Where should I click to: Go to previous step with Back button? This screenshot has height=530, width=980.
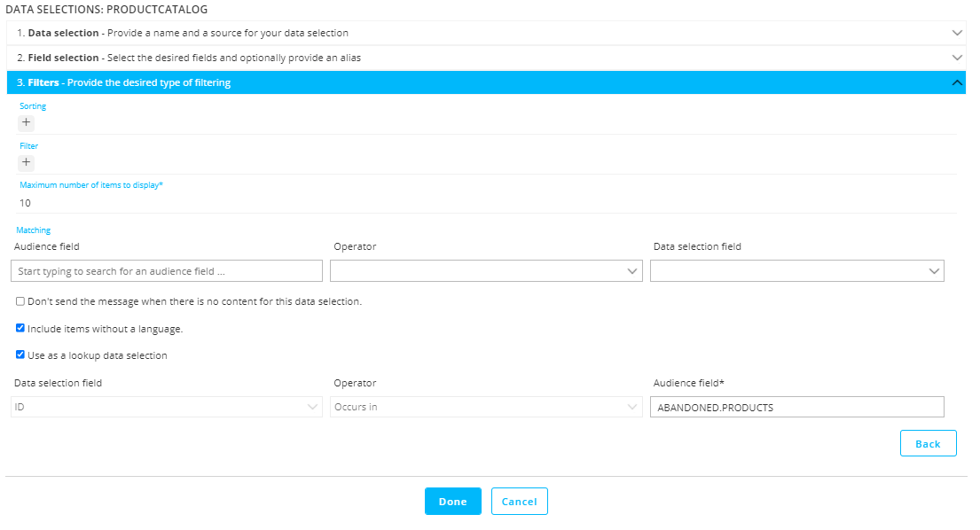click(x=928, y=443)
